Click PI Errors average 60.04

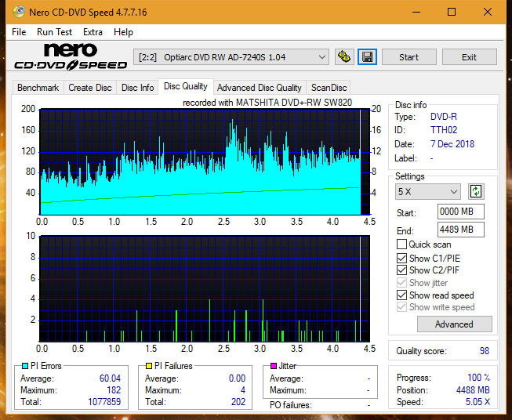click(x=110, y=378)
